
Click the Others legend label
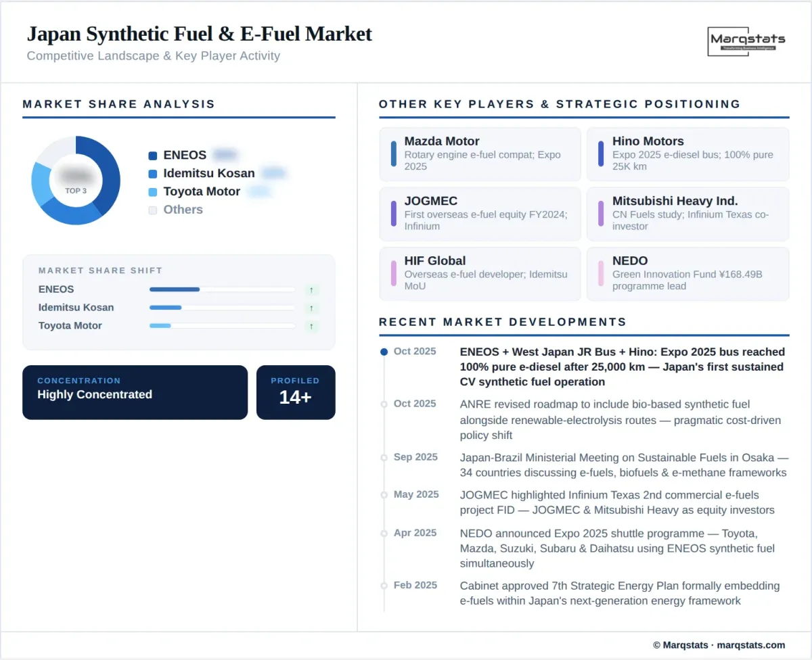183,210
